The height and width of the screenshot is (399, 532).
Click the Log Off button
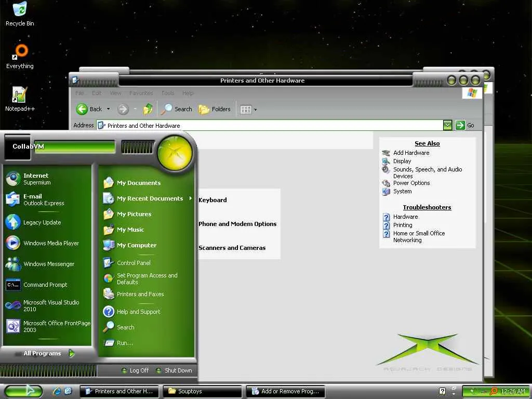(x=136, y=370)
